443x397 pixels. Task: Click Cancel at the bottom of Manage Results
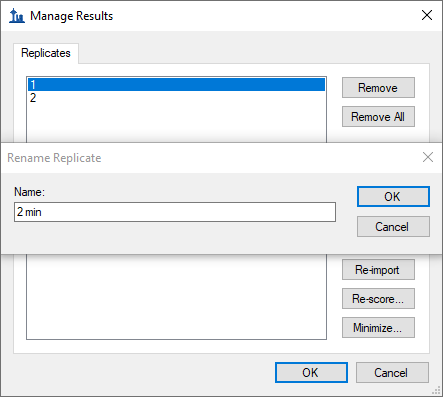[x=392, y=373]
